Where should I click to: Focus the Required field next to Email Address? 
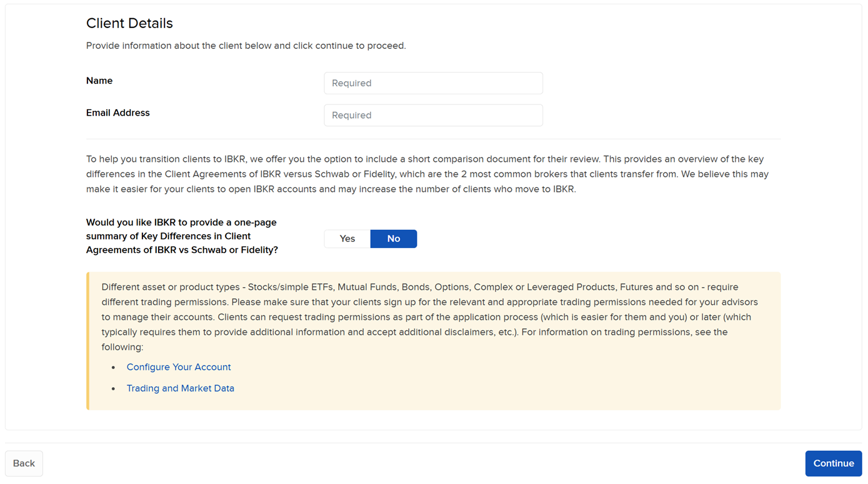433,115
